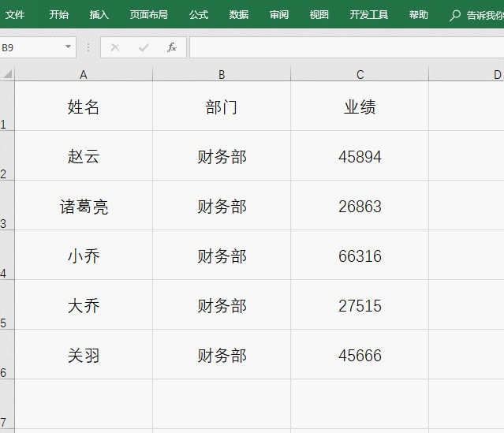This screenshot has width=504, height=433.
Task: Click the 业绩 header cell
Action: 360,106
